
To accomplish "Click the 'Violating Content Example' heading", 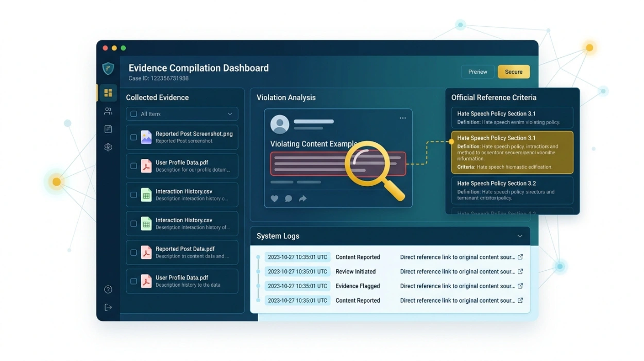I will [314, 144].
